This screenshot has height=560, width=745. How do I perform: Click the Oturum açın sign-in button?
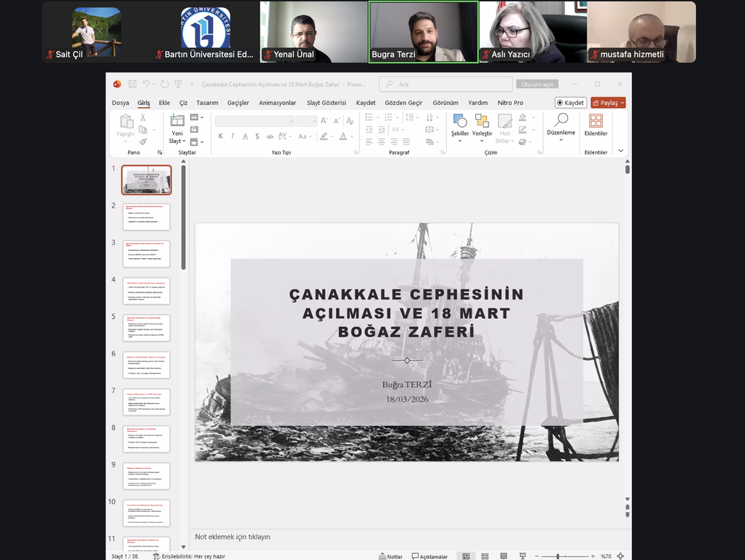point(537,85)
